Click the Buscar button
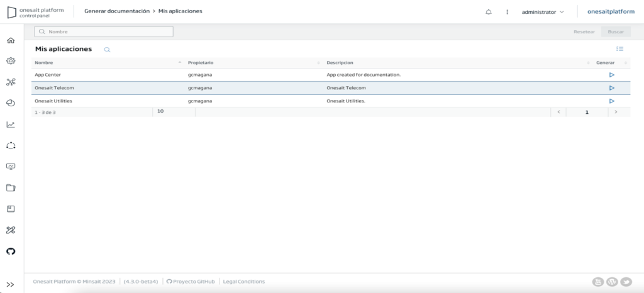644x293 pixels. [x=616, y=31]
